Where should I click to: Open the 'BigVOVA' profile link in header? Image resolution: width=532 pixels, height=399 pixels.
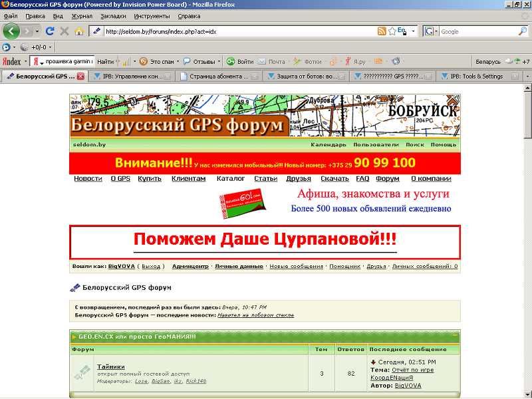122,267
